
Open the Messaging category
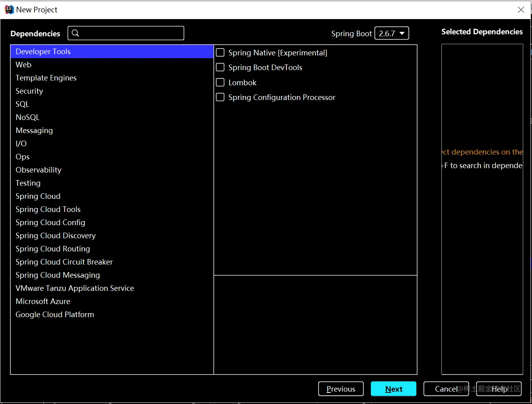(112, 130)
